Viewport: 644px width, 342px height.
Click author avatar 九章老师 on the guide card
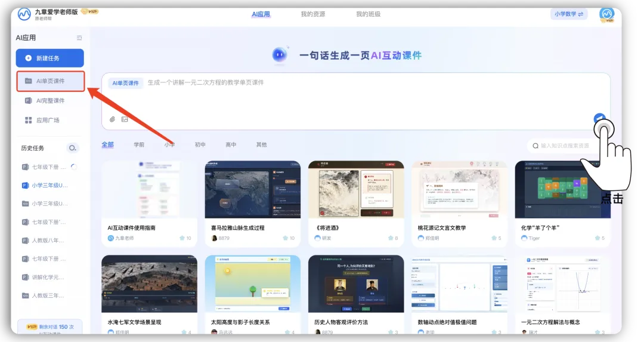click(110, 238)
